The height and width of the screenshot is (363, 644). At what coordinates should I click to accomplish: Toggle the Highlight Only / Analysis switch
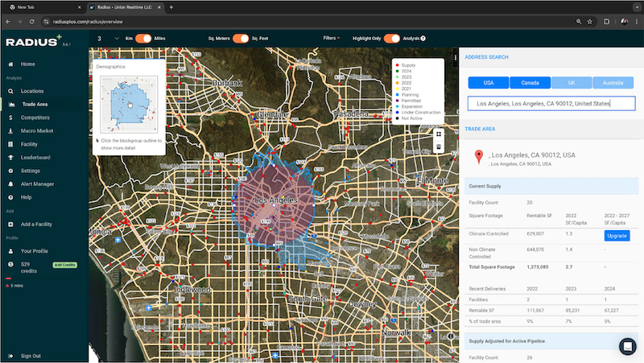click(x=392, y=38)
